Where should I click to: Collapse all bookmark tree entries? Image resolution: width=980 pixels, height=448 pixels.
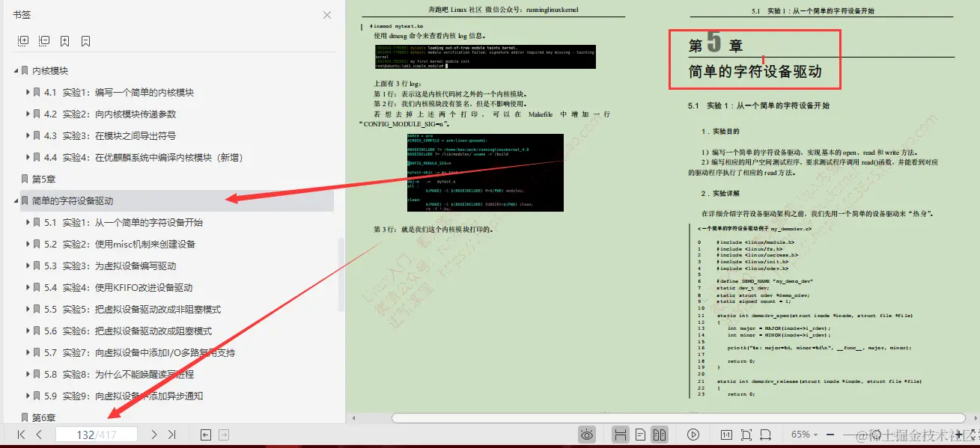[43, 40]
